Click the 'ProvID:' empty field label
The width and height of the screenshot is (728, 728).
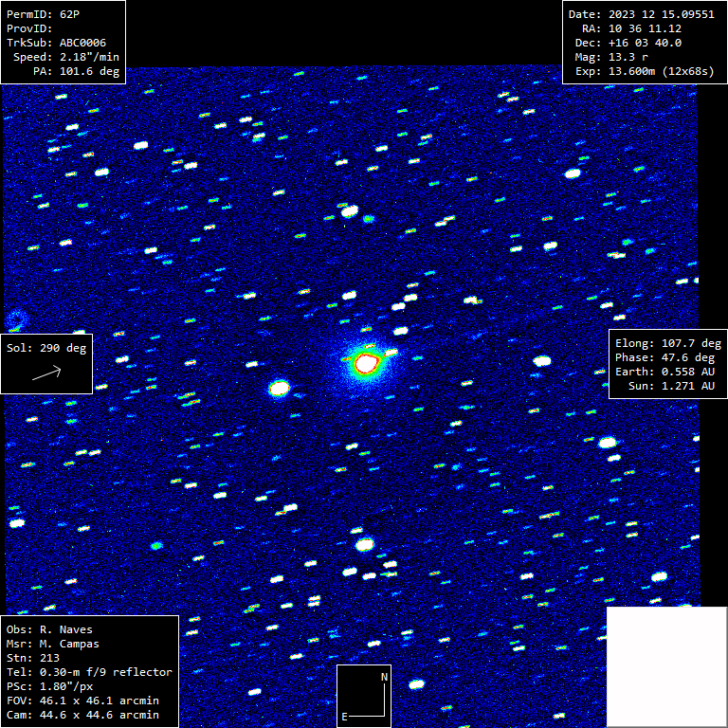(x=29, y=28)
